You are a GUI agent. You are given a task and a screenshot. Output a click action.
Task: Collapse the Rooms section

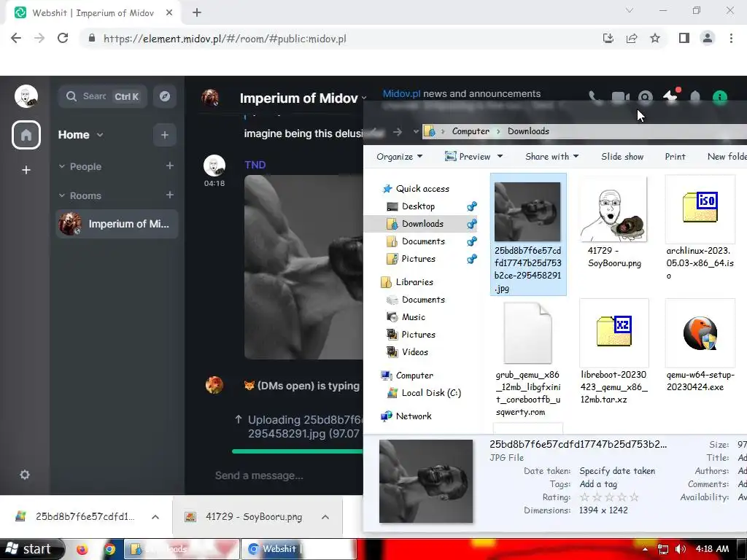80,195
